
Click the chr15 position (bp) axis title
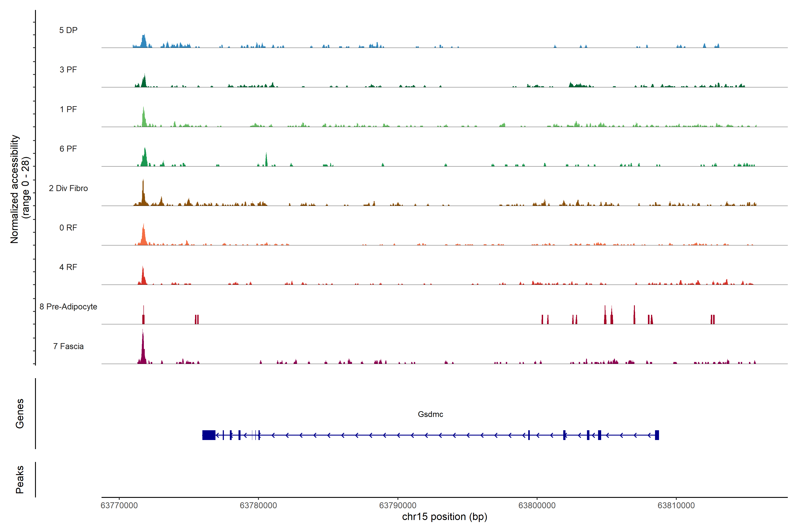[x=444, y=517]
